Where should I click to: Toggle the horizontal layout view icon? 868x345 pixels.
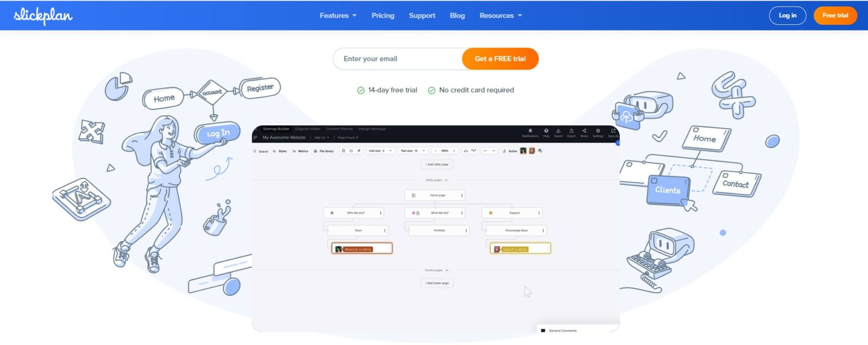[x=350, y=151]
